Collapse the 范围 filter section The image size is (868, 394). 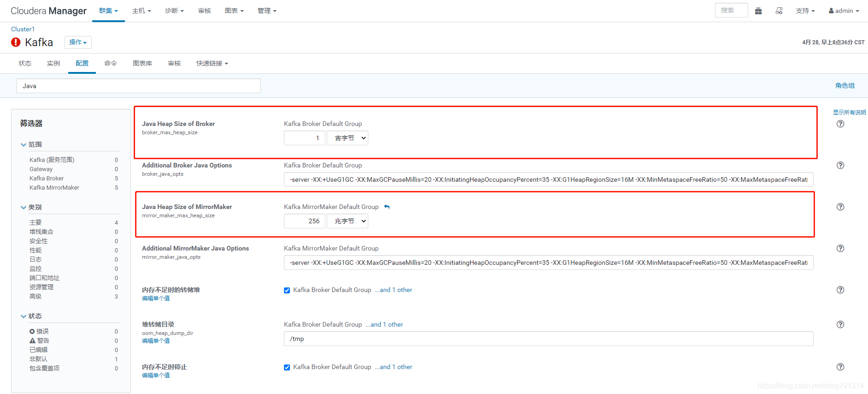31,144
